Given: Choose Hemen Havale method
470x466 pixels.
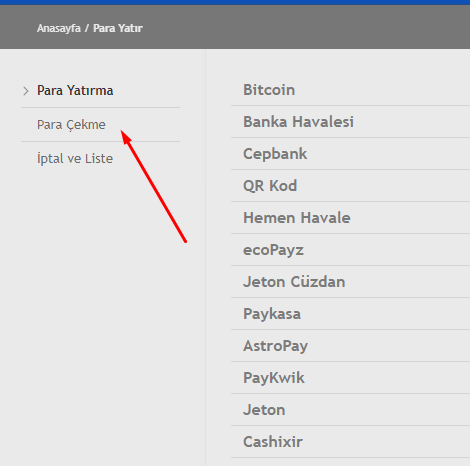Looking at the screenshot, I should 350,218.
